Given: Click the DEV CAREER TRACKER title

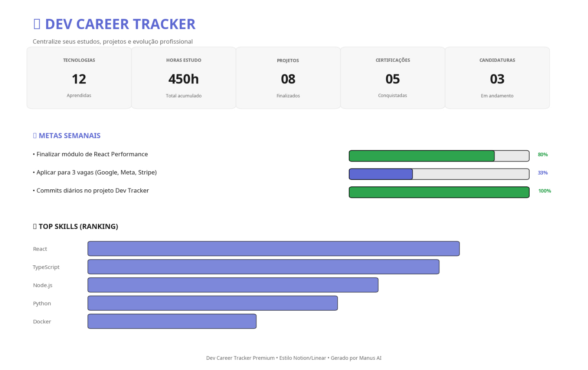Looking at the screenshot, I should [114, 24].
